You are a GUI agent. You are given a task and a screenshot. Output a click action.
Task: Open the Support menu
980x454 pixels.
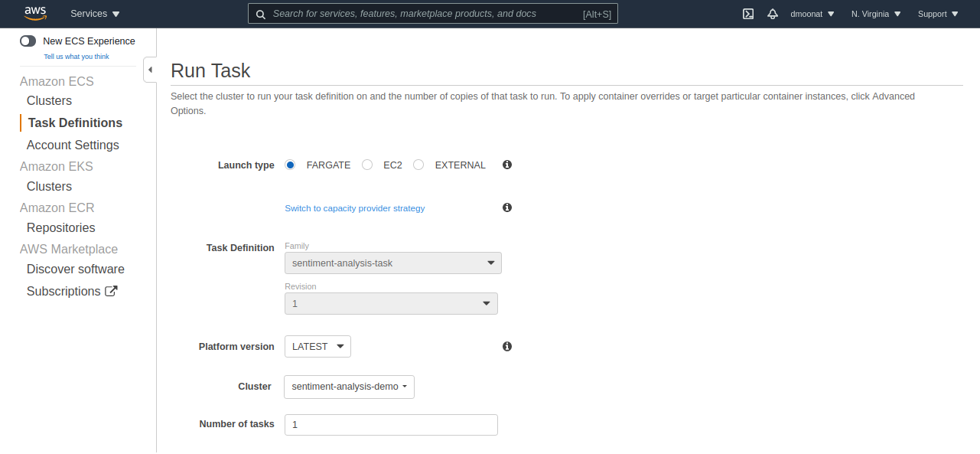[x=938, y=14]
